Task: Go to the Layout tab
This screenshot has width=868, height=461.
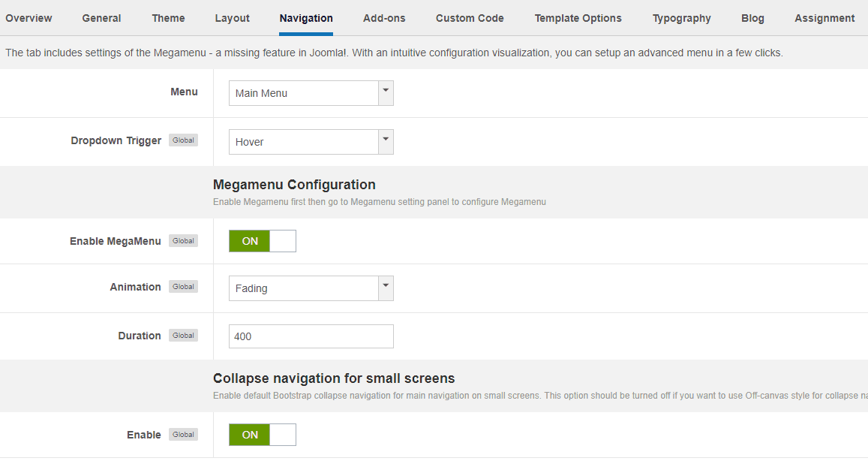Action: coord(232,18)
